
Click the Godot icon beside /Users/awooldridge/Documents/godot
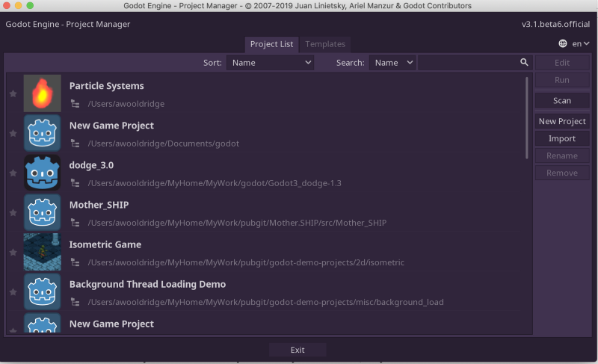[x=43, y=133]
